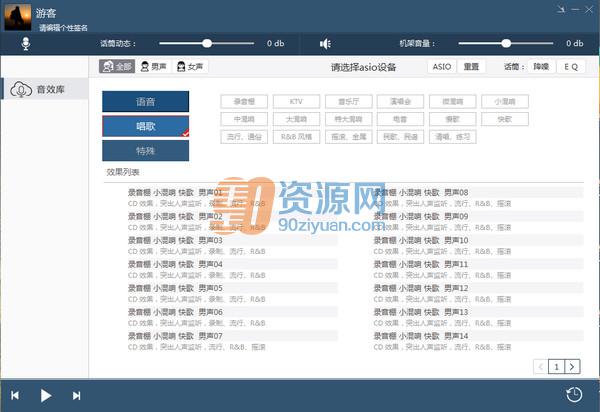Show 全部 voice filter

tap(117, 67)
